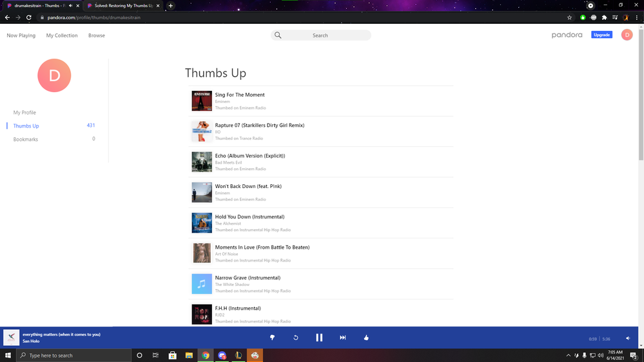Viewport: 644px width, 362px height.
Task: Open artist The White Shadow
Action: (232, 285)
